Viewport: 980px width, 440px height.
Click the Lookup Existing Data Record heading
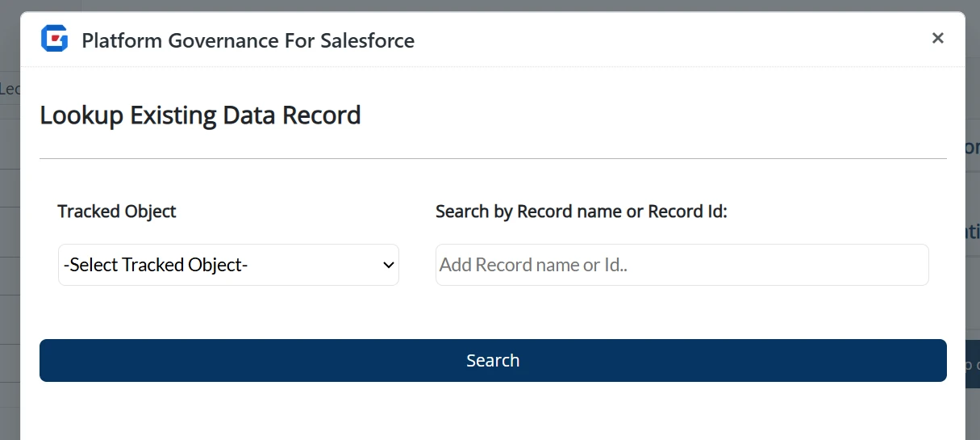[x=200, y=115]
